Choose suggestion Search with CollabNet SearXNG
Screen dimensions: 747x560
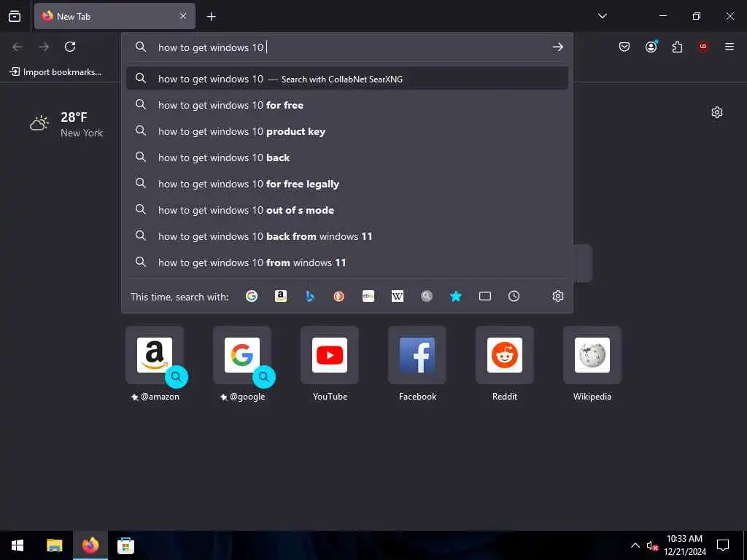347,79
